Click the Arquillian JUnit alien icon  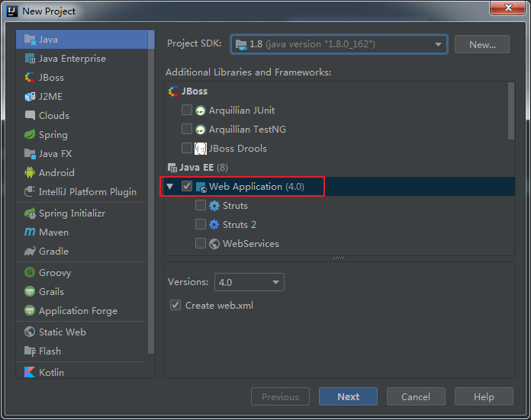[x=201, y=111]
